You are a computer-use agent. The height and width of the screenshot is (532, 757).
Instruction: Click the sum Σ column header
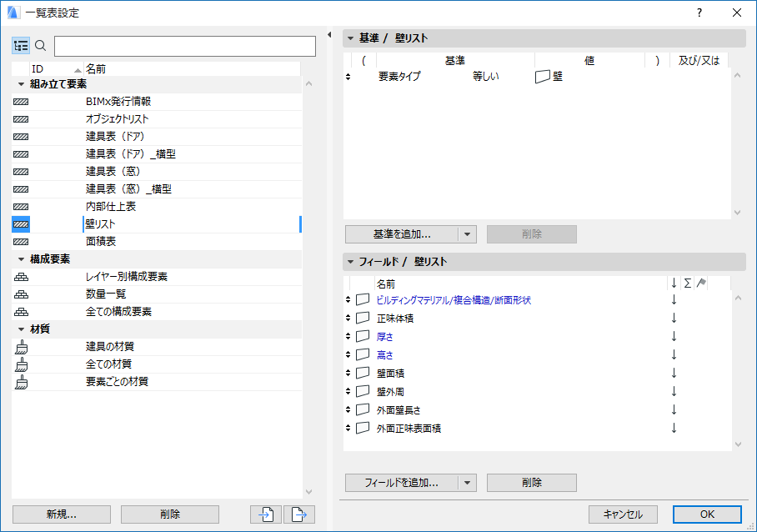(x=688, y=284)
